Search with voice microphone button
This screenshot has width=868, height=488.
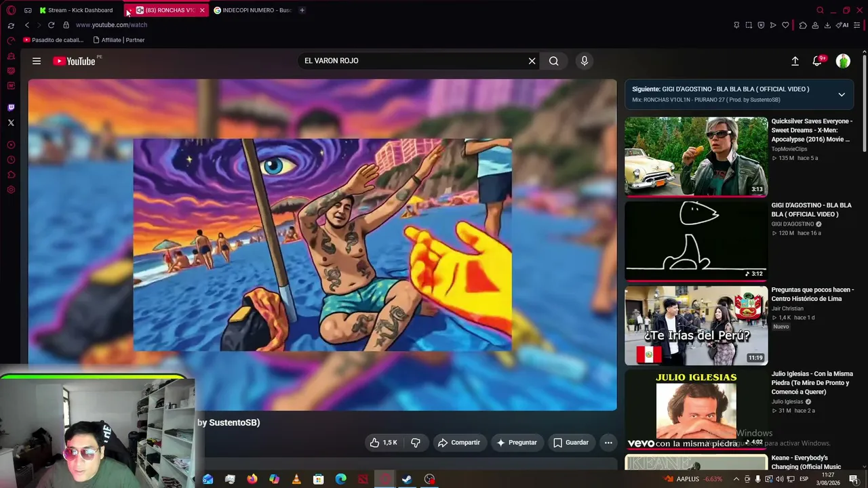[585, 61]
